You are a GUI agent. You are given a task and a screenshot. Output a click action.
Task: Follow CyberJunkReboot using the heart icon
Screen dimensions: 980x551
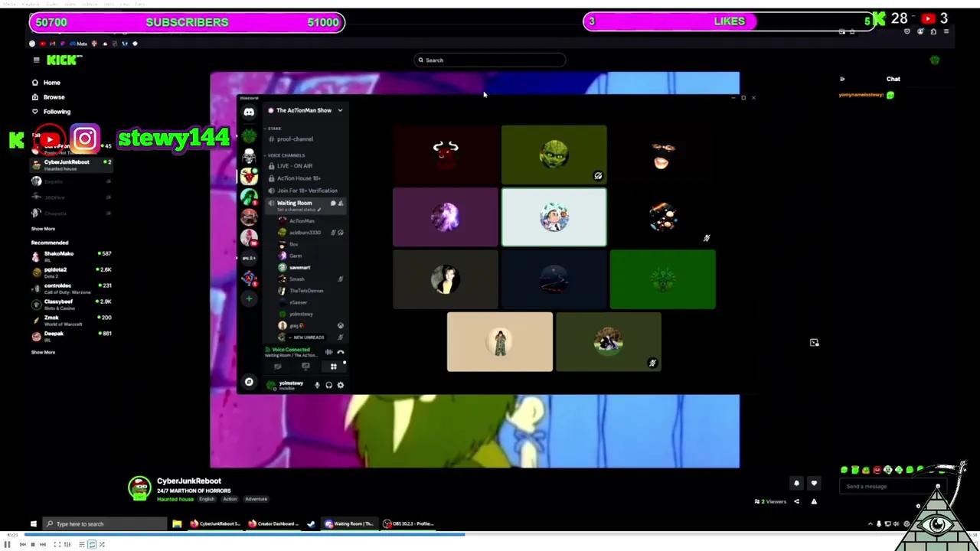(x=814, y=483)
